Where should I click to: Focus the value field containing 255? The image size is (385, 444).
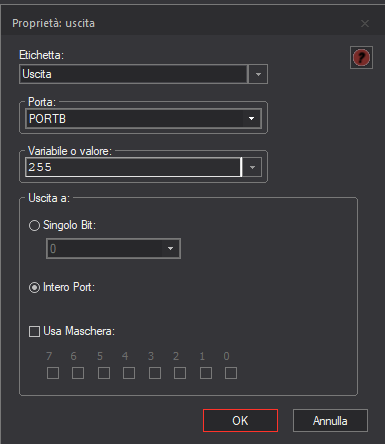click(133, 167)
